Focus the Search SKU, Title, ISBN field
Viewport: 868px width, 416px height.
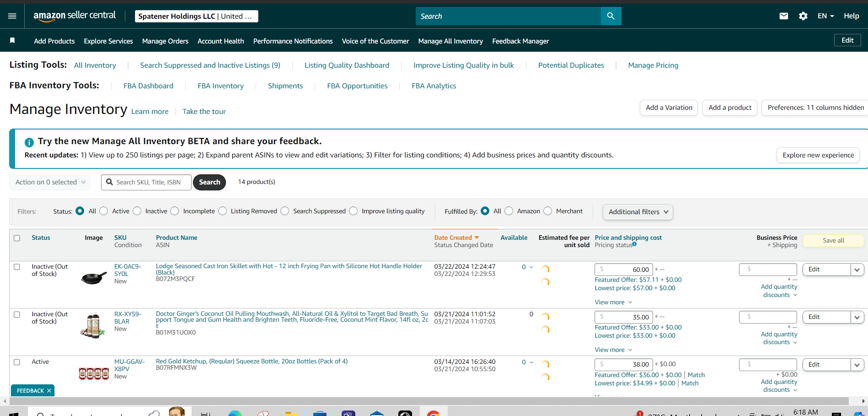[146, 182]
